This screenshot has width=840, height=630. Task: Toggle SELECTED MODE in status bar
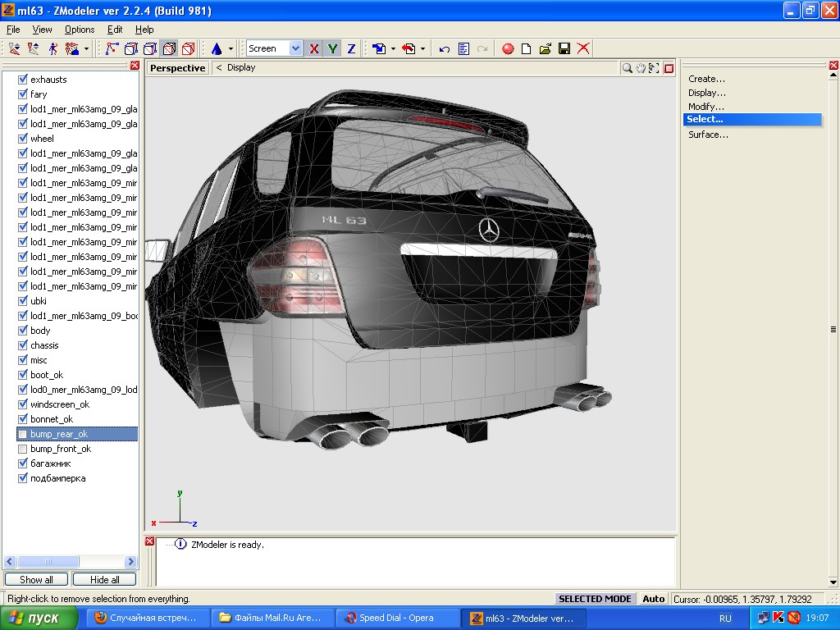click(x=595, y=599)
